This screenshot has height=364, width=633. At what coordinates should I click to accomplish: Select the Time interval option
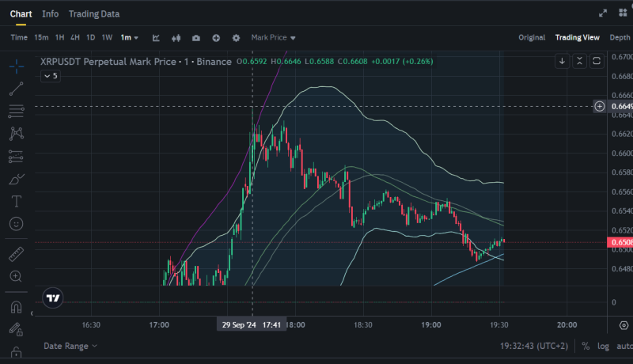pyautogui.click(x=19, y=37)
